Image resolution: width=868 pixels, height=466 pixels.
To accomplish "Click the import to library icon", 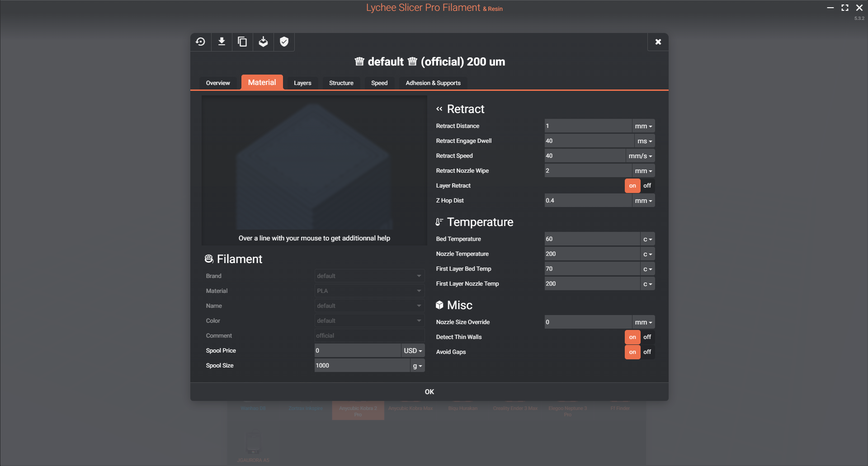I will point(263,42).
